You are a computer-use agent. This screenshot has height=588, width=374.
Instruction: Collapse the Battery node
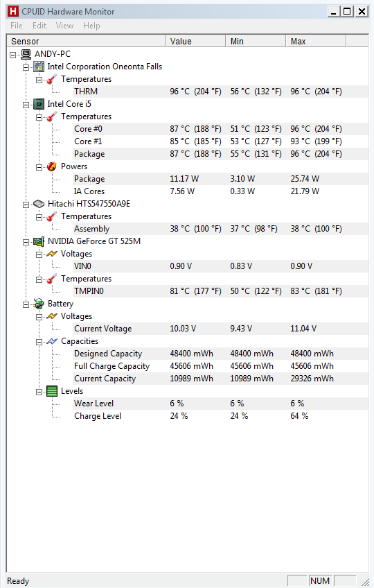(26, 304)
